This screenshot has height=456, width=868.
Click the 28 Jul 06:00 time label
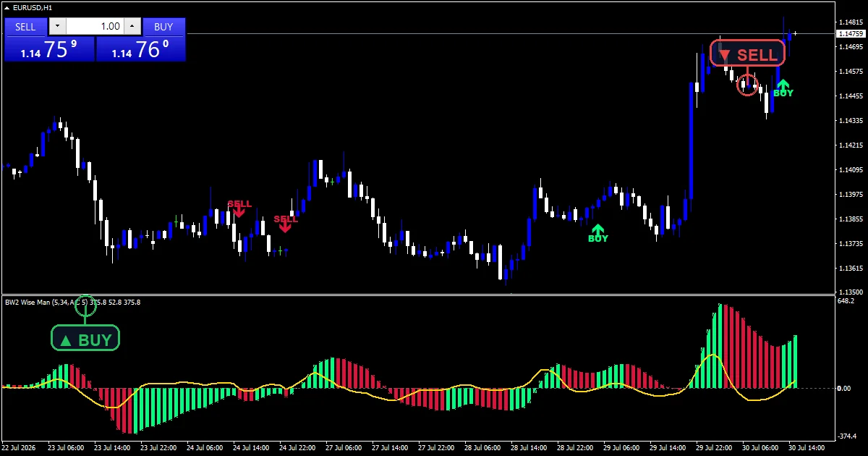[x=483, y=447]
